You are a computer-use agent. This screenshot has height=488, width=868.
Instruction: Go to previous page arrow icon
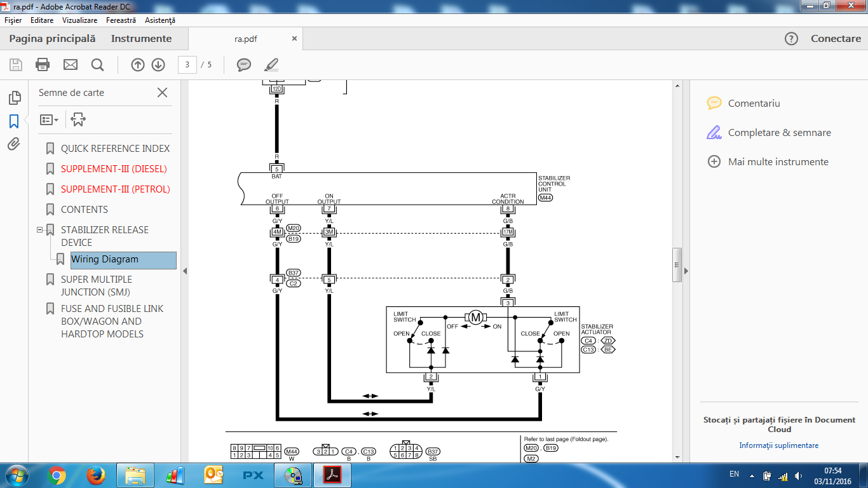[x=138, y=64]
